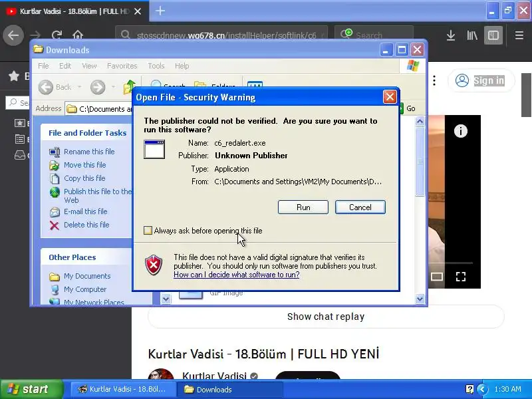Open My Documents in Other Places

pos(87,276)
